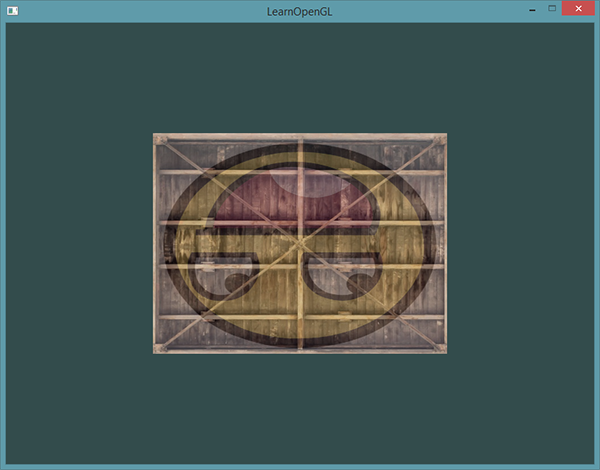Screen dimensions: 600x470
Task: Minimize the LearnOpenGL window
Action: (529, 9)
